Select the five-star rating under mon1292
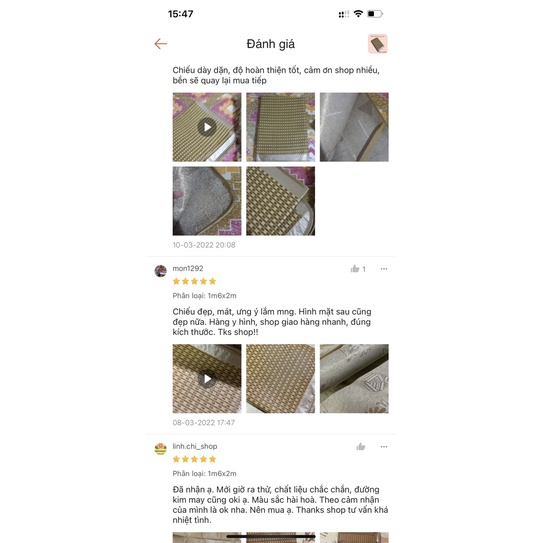Image resolution: width=543 pixels, height=543 pixels. click(194, 281)
